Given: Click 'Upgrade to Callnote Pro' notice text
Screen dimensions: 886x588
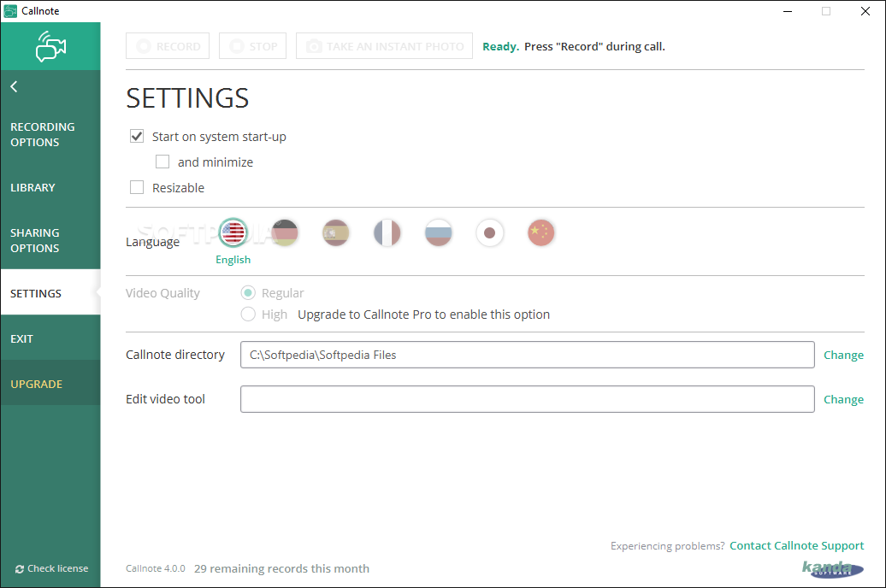Looking at the screenshot, I should 424,315.
